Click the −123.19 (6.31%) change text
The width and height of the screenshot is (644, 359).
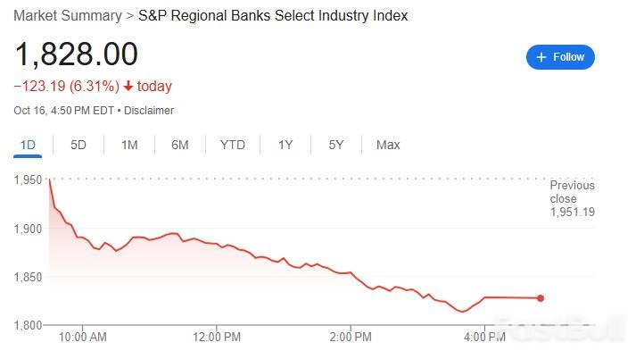click(67, 87)
